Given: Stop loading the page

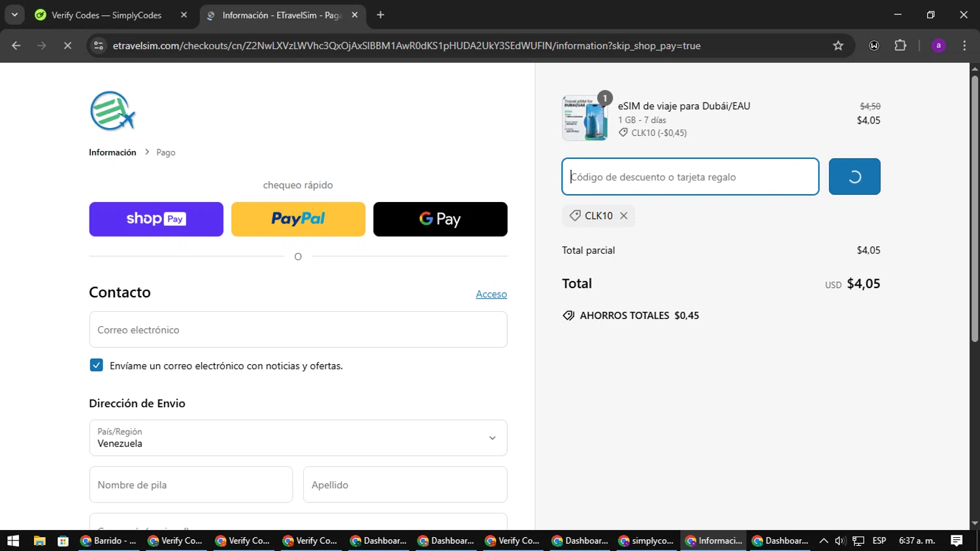Looking at the screenshot, I should tap(67, 46).
